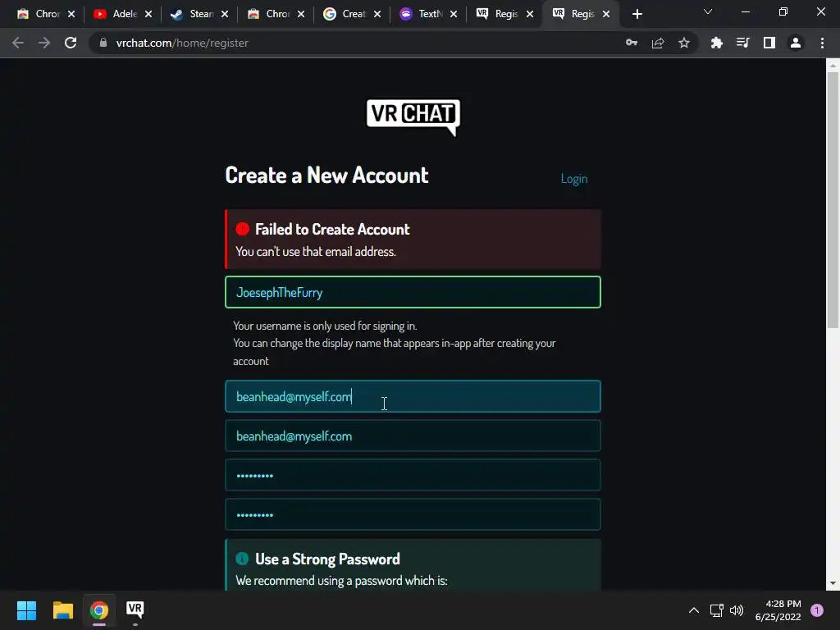Open the Login link
The width and height of the screenshot is (840, 630).
pos(573,179)
